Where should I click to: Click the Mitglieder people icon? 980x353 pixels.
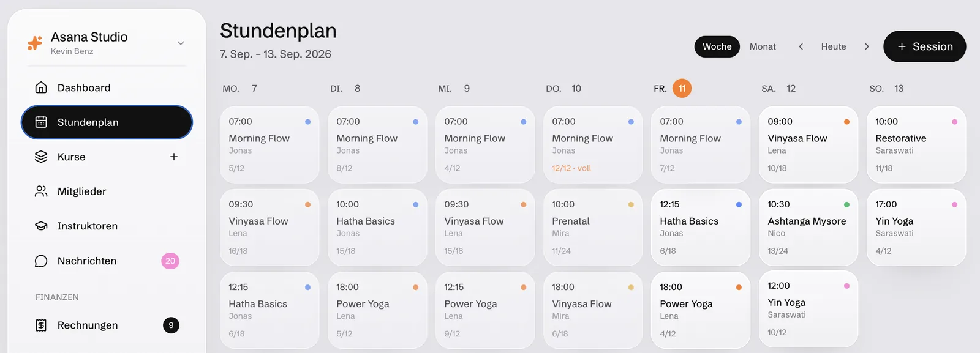pos(41,191)
